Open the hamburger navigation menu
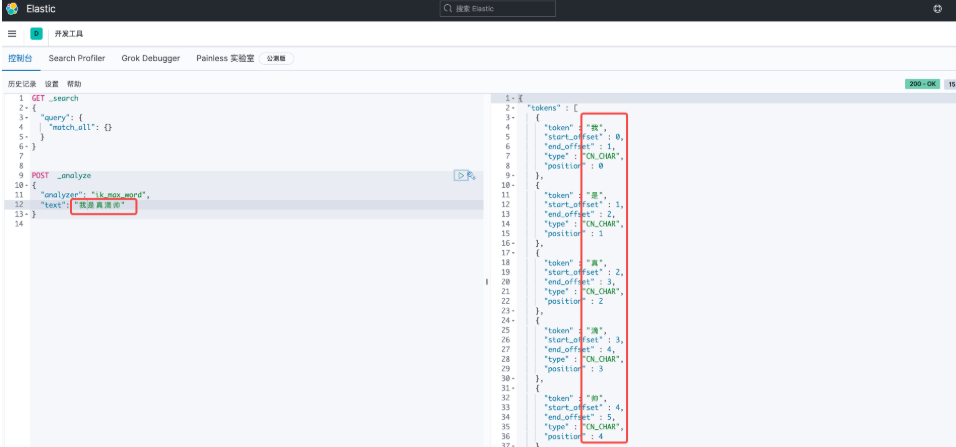This screenshot has height=447, width=956. click(x=12, y=34)
